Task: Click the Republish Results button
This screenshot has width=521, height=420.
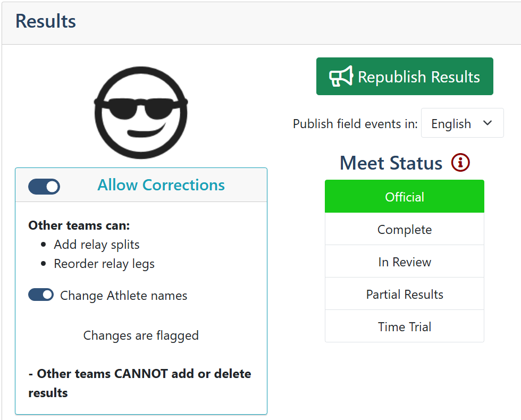Action: tap(405, 77)
